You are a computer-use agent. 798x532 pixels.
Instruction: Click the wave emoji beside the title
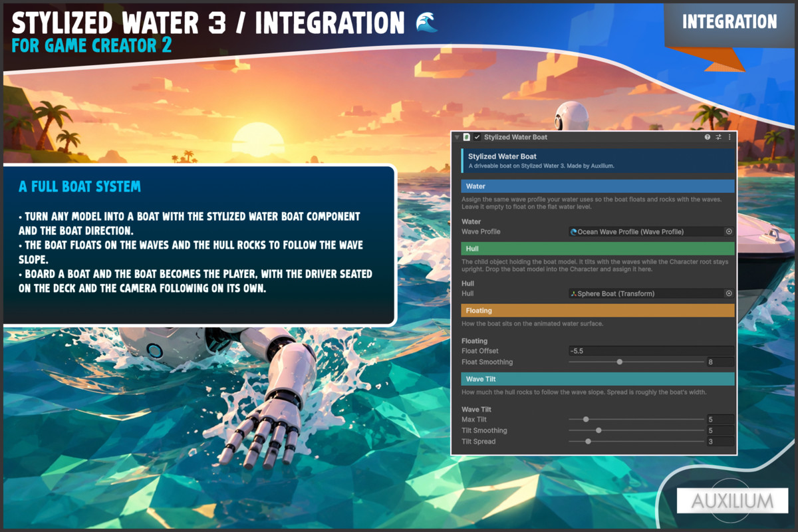tap(426, 22)
